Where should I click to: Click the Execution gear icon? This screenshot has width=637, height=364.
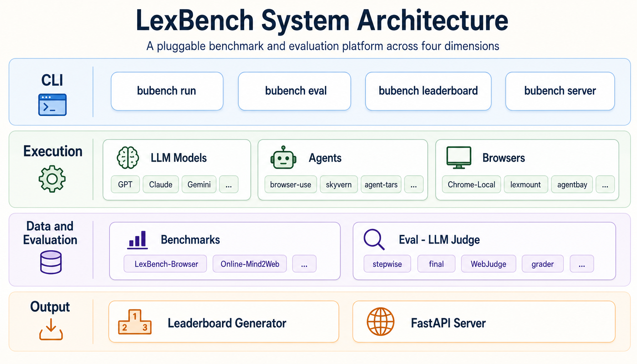pos(52,179)
